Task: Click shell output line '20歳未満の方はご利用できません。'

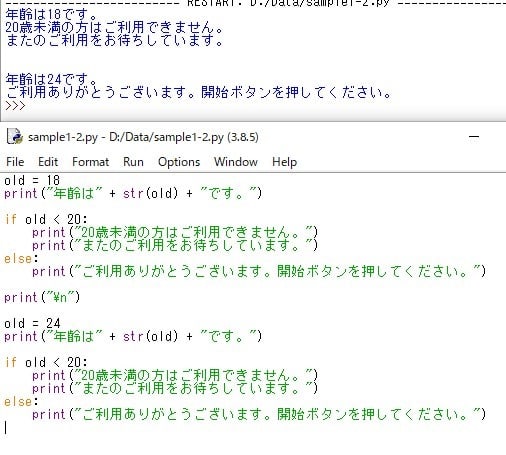Action: (x=114, y=27)
